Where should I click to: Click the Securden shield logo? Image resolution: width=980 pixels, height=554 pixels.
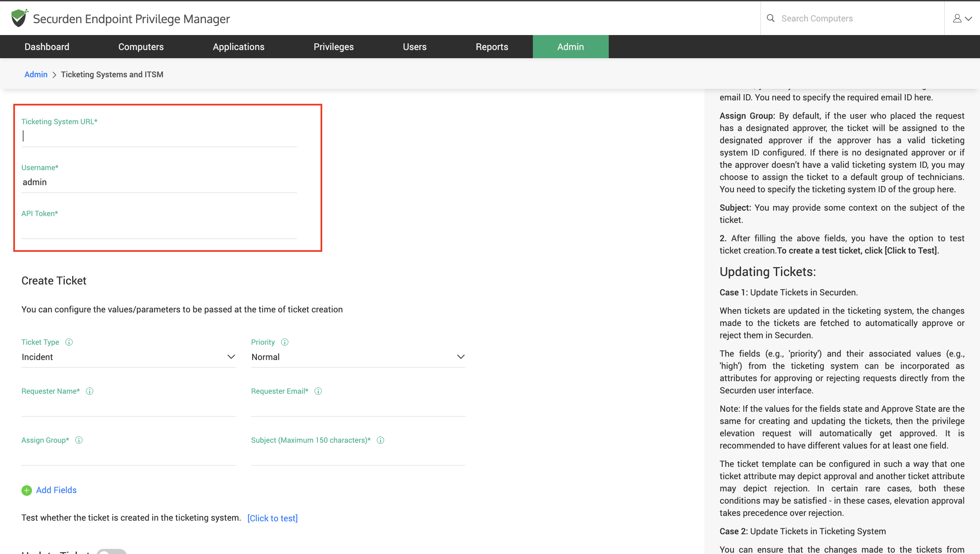(x=19, y=18)
